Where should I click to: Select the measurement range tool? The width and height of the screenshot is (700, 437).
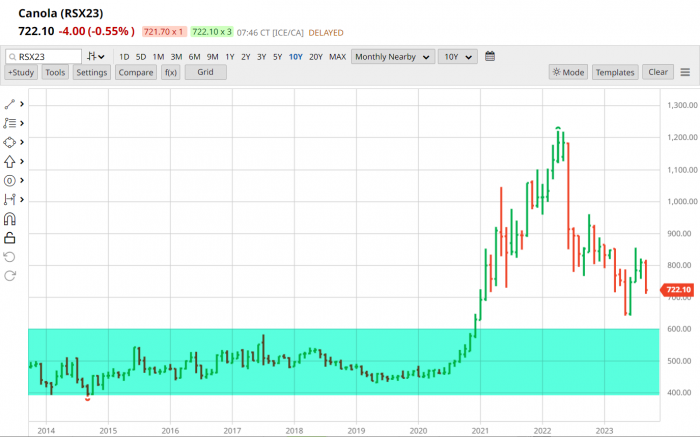point(9,200)
